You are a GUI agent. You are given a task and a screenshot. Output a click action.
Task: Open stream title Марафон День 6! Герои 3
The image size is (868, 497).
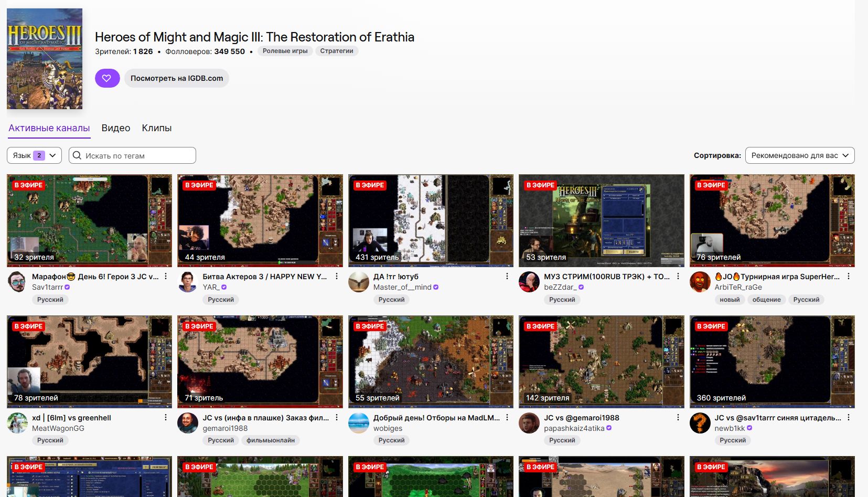[x=95, y=277]
